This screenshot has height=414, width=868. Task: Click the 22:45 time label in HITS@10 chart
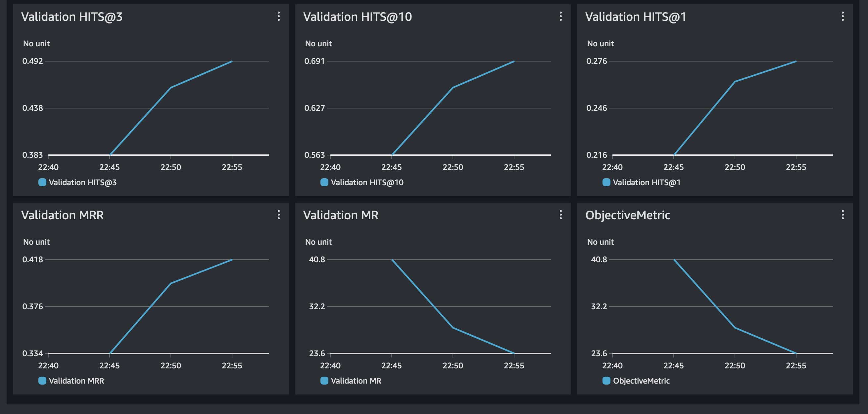coord(392,167)
